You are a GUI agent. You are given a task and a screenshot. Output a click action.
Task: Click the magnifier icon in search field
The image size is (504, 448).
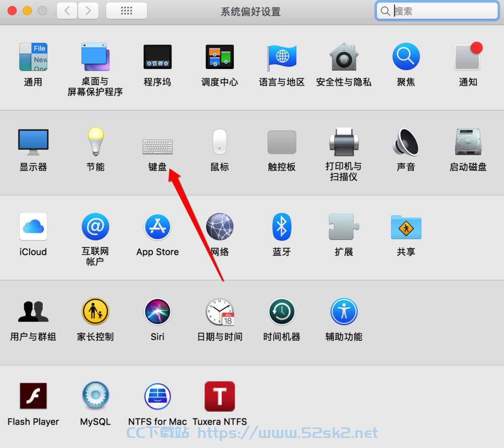click(385, 11)
